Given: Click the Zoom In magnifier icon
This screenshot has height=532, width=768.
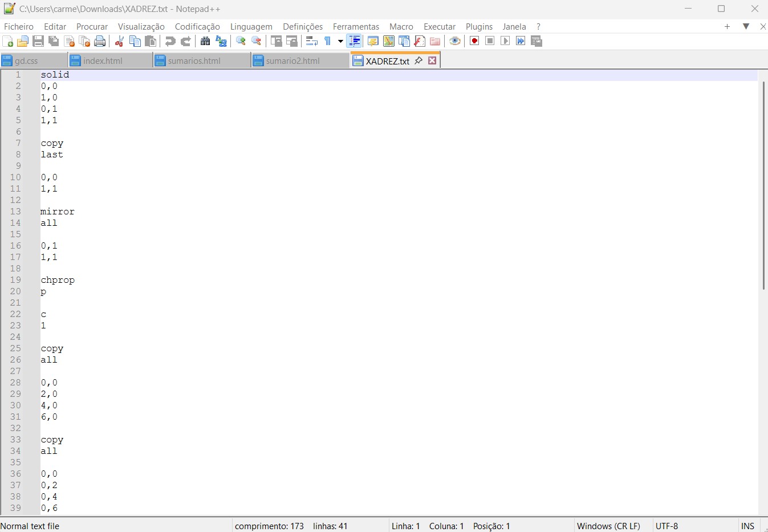Looking at the screenshot, I should 241,41.
